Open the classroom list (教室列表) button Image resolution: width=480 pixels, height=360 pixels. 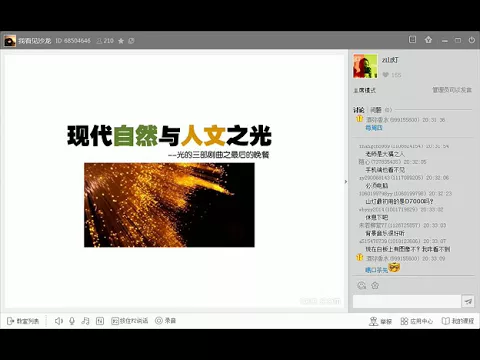click(x=23, y=321)
